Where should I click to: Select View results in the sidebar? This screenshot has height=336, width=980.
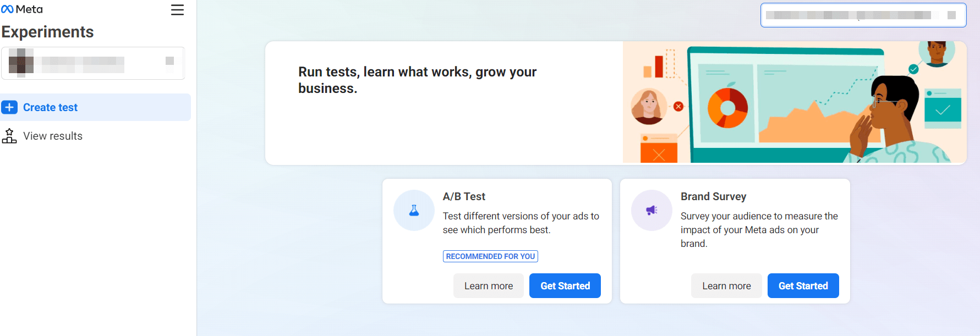52,136
